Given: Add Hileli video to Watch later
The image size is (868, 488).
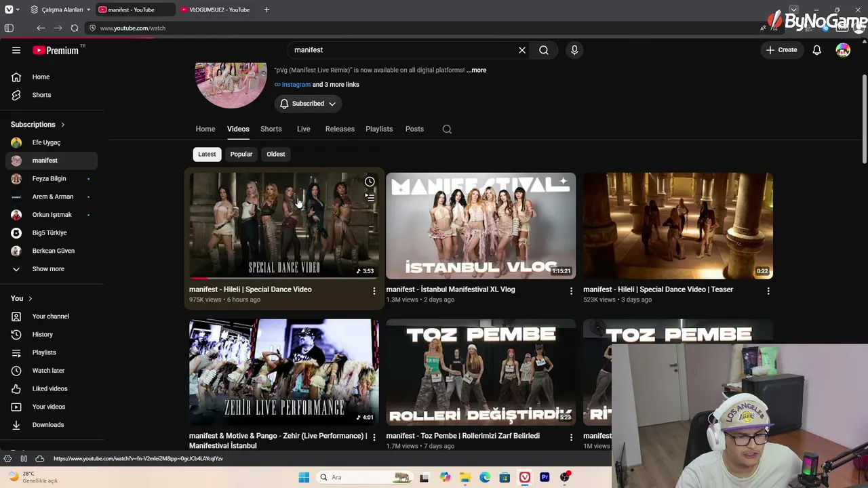Looking at the screenshot, I should pyautogui.click(x=370, y=182).
